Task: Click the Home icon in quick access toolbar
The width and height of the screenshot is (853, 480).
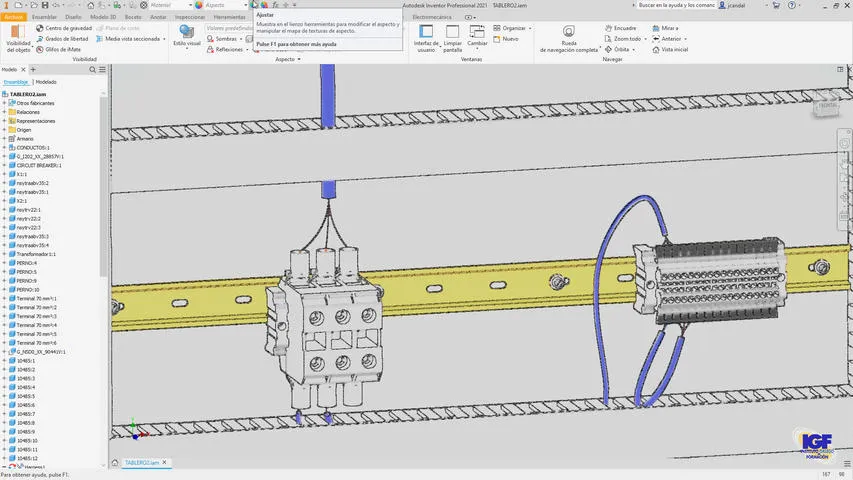Action: pos(90,5)
